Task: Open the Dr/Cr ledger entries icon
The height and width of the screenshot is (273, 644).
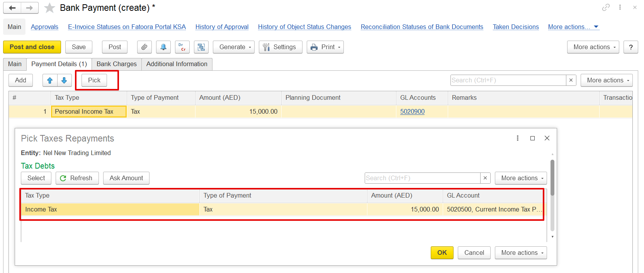Action: tap(182, 47)
